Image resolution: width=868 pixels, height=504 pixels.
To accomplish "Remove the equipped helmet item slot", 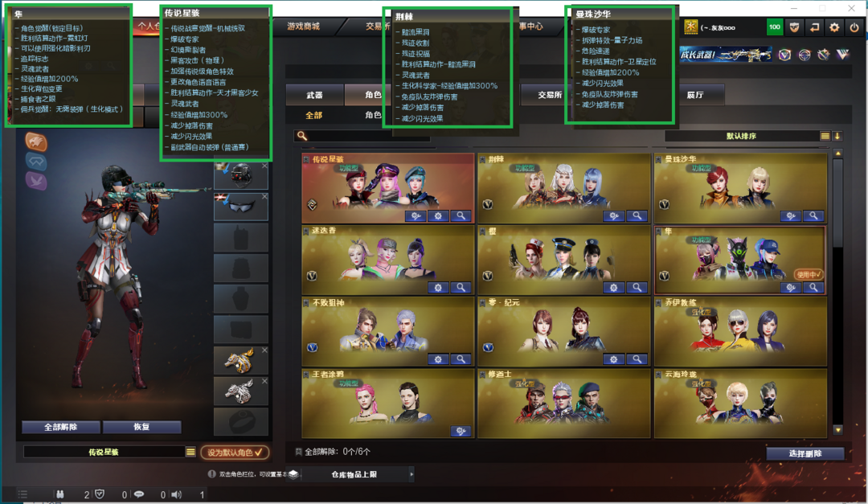I will (x=264, y=166).
